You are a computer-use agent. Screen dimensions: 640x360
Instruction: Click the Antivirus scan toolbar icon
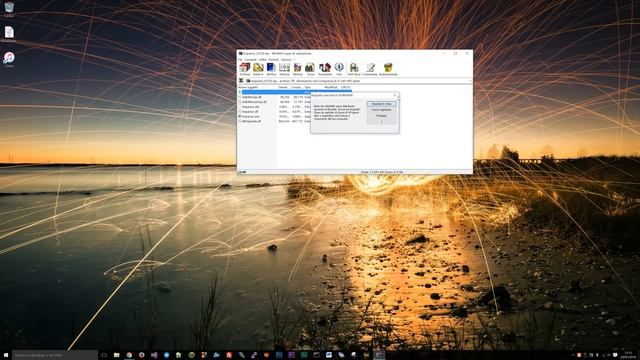(354, 69)
